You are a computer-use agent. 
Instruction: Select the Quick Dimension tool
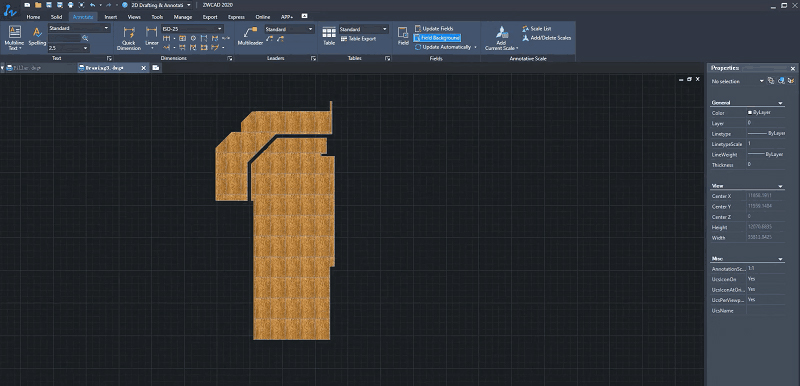click(x=129, y=38)
